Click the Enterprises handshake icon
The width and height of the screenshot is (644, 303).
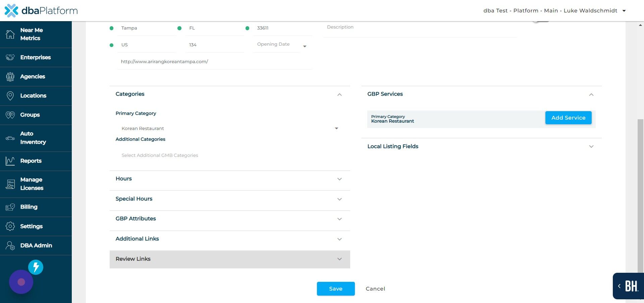pyautogui.click(x=10, y=57)
